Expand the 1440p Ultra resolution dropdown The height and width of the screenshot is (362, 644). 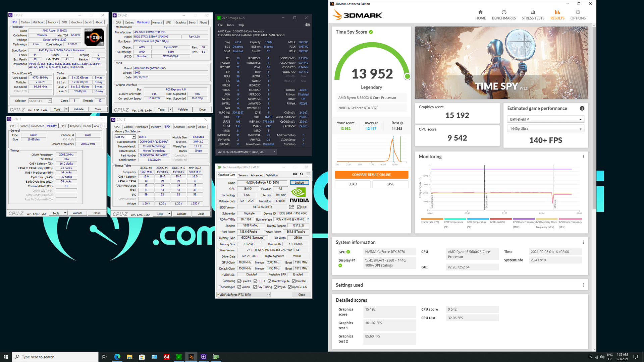[x=545, y=129]
